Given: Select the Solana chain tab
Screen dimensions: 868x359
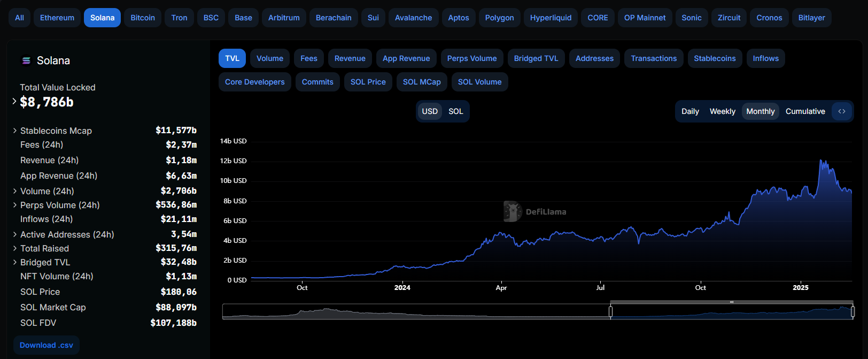Looking at the screenshot, I should tap(102, 18).
